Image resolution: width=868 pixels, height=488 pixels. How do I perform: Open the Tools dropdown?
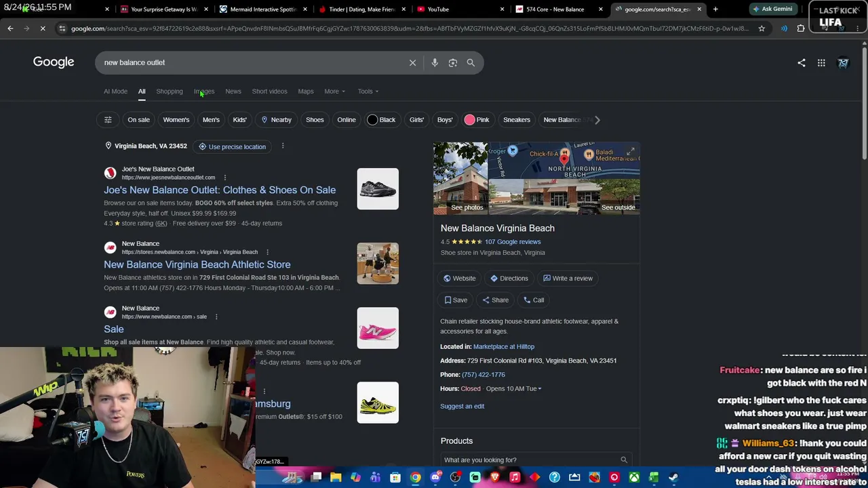coord(368,91)
